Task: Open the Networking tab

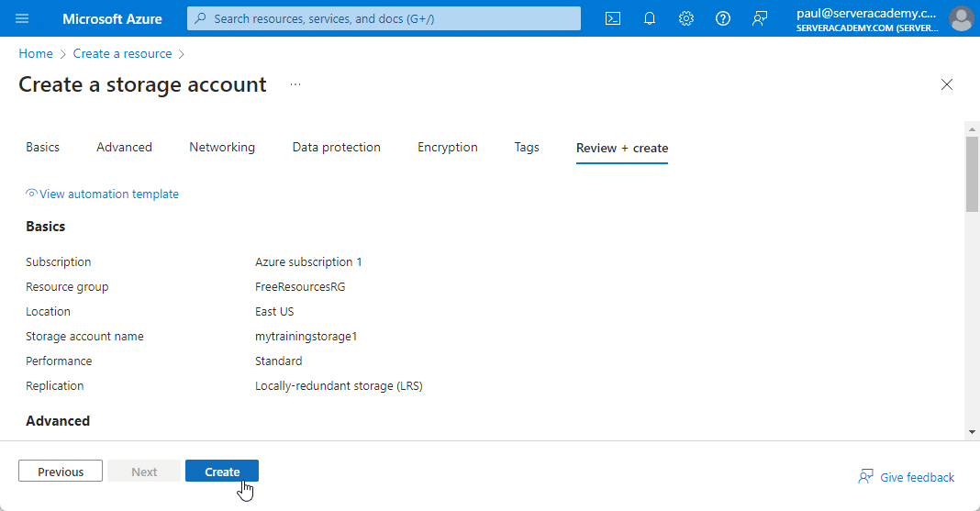Action: (222, 147)
